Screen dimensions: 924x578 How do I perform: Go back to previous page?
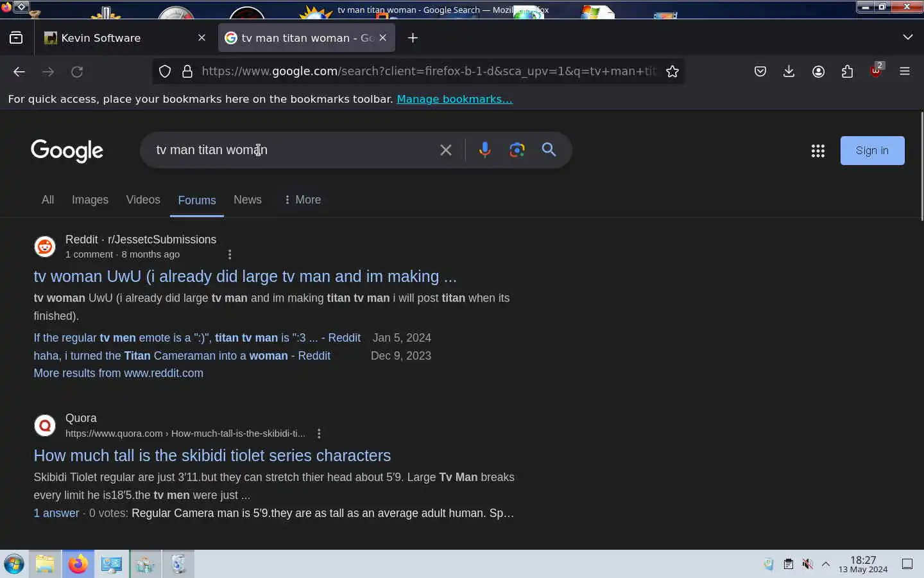pyautogui.click(x=19, y=72)
